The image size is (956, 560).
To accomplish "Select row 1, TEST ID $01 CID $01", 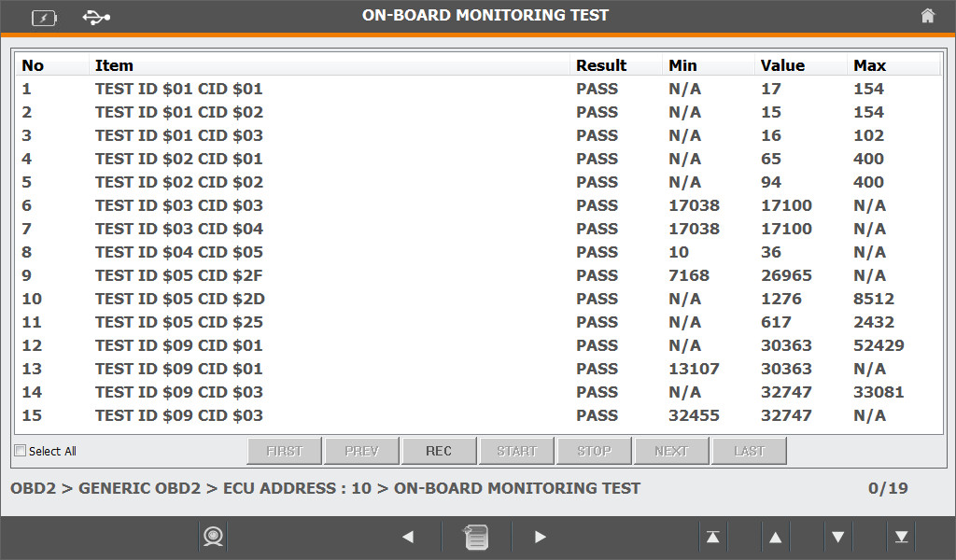I will tap(179, 89).
